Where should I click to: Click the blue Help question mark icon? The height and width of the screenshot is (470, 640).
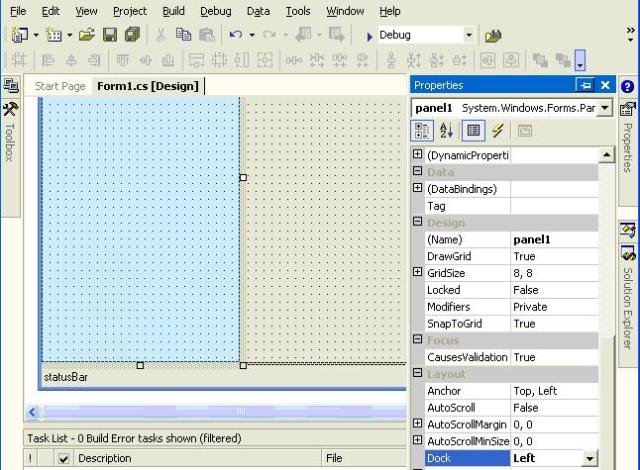(x=627, y=87)
